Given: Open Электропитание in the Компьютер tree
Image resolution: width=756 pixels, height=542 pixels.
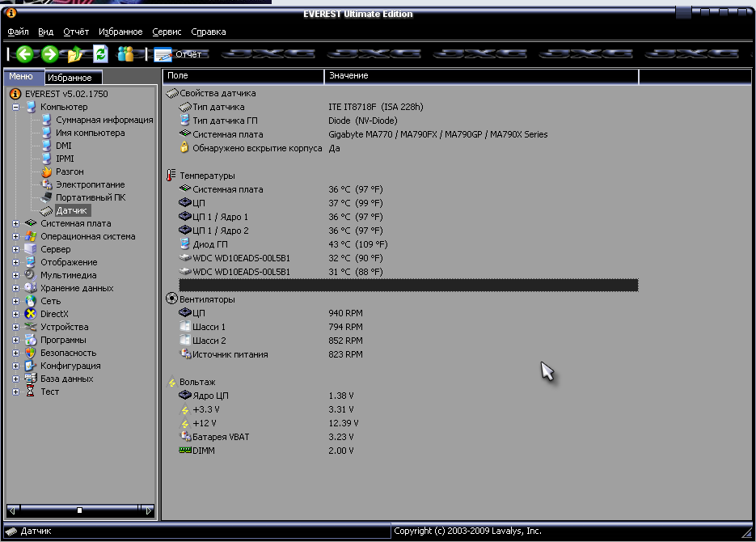Looking at the screenshot, I should (90, 184).
